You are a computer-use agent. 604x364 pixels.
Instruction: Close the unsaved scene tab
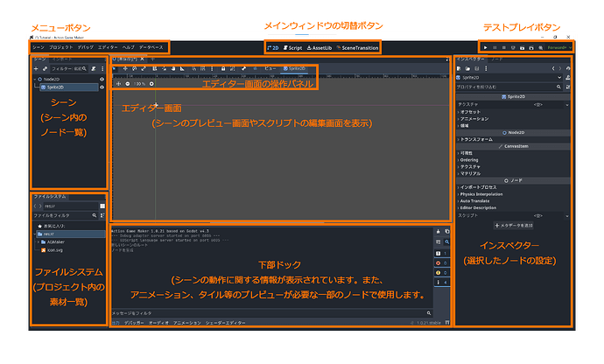[142, 59]
